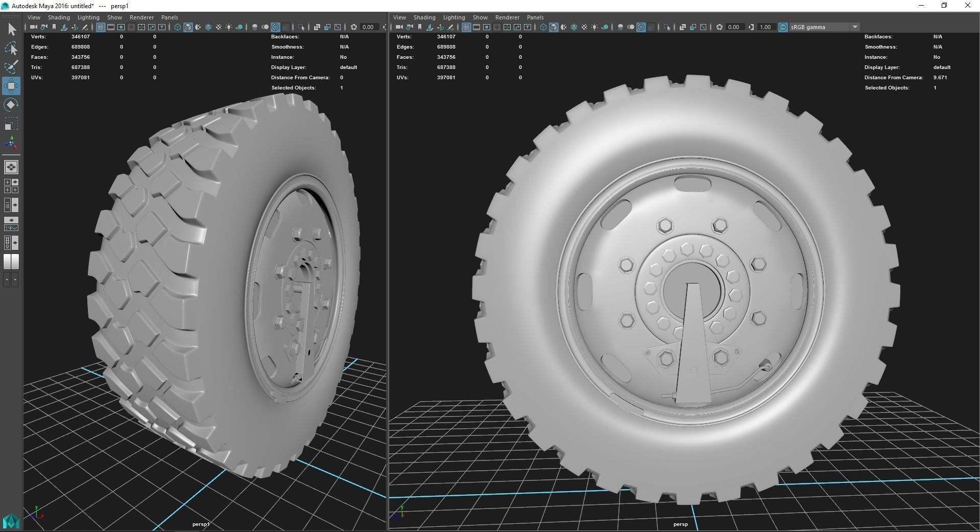This screenshot has height=532, width=980.
Task: Click isolate select icon in left viewport
Action: [x=301, y=27]
